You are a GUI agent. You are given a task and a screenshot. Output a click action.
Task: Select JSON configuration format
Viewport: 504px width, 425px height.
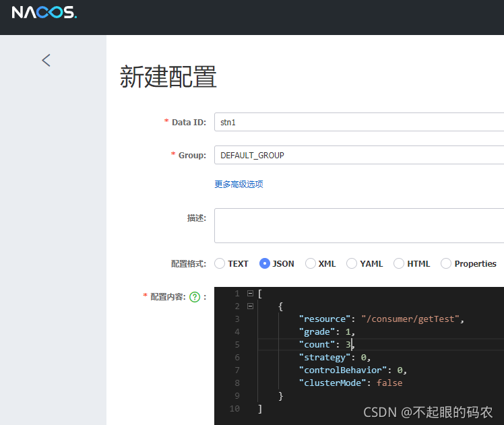[265, 263]
